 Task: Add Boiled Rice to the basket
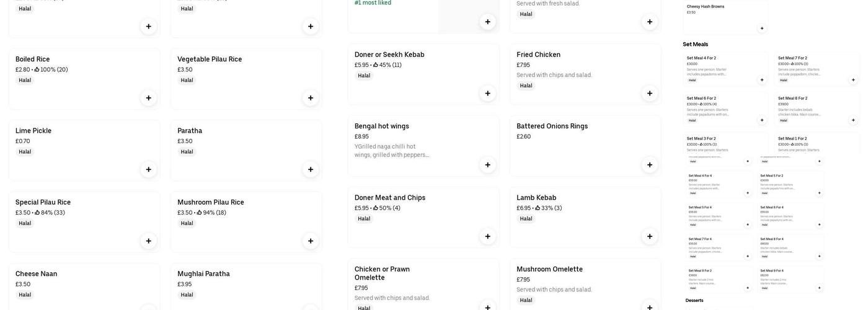(148, 98)
